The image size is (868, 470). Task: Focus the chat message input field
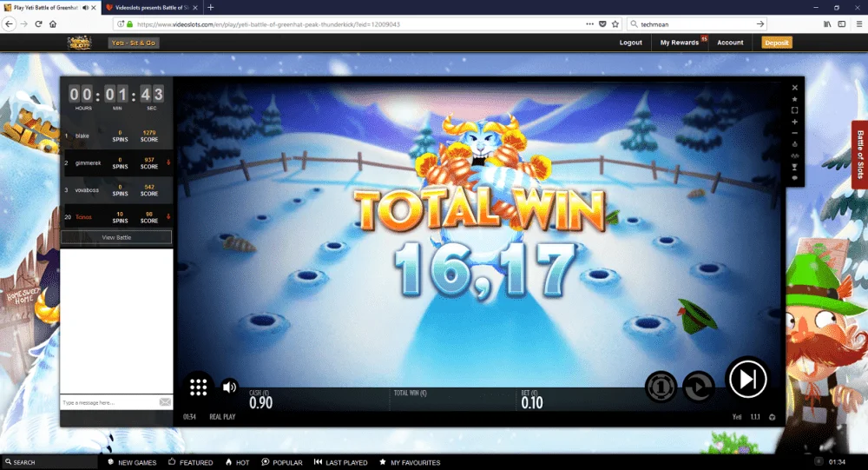pyautogui.click(x=108, y=402)
